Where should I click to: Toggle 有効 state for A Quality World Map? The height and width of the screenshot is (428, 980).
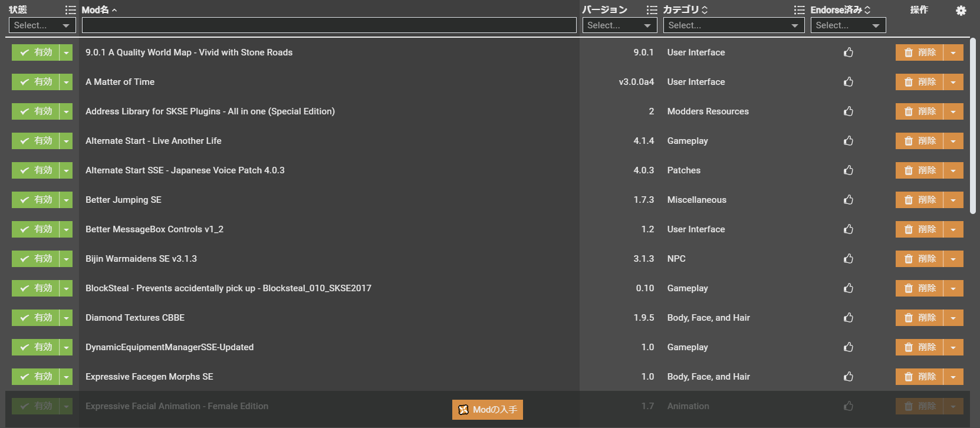click(35, 52)
